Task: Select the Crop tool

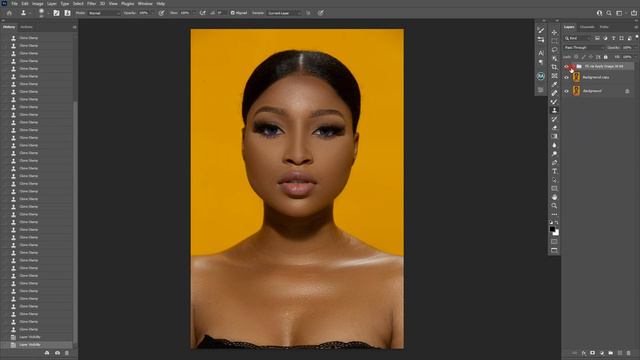Action: tap(554, 67)
